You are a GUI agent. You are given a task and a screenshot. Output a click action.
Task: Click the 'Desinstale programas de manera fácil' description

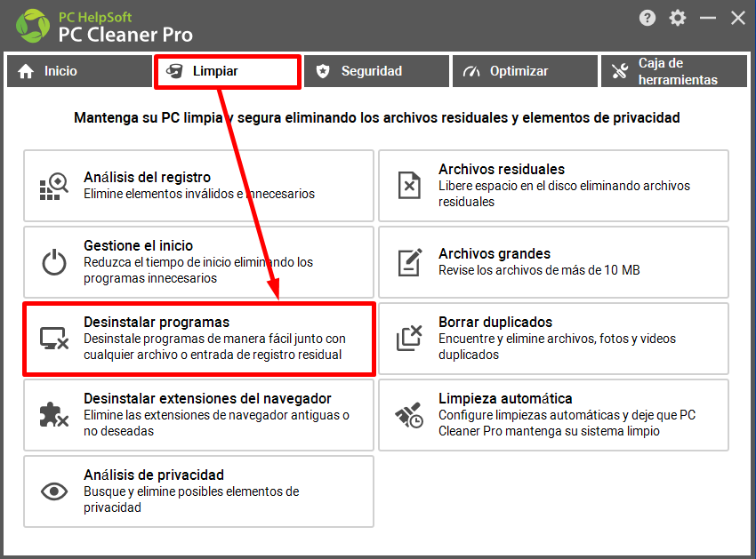214,347
